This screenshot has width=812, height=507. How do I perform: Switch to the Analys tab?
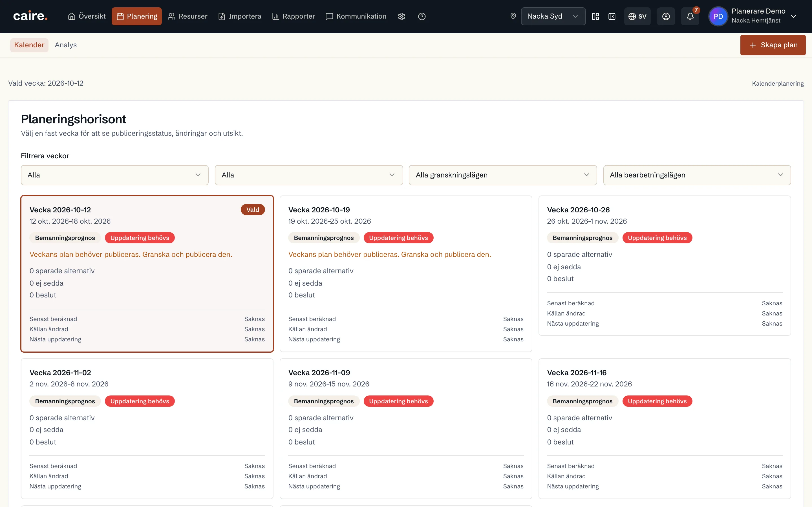pyautogui.click(x=65, y=45)
